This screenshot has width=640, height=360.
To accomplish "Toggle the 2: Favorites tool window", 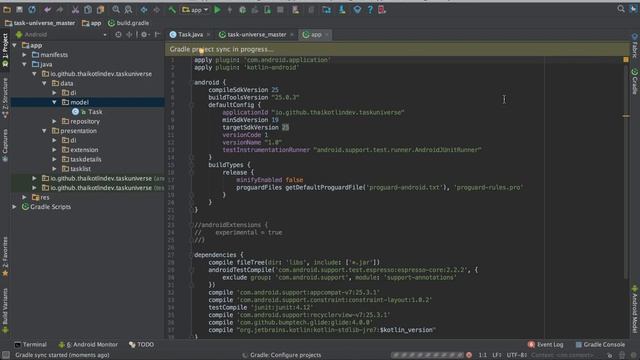I will tap(5, 256).
